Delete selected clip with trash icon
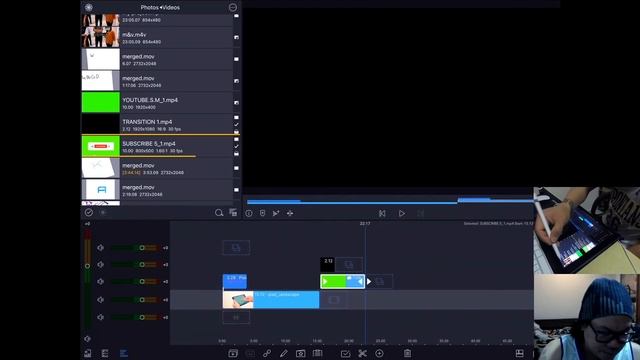640x360 pixels. pos(407,353)
